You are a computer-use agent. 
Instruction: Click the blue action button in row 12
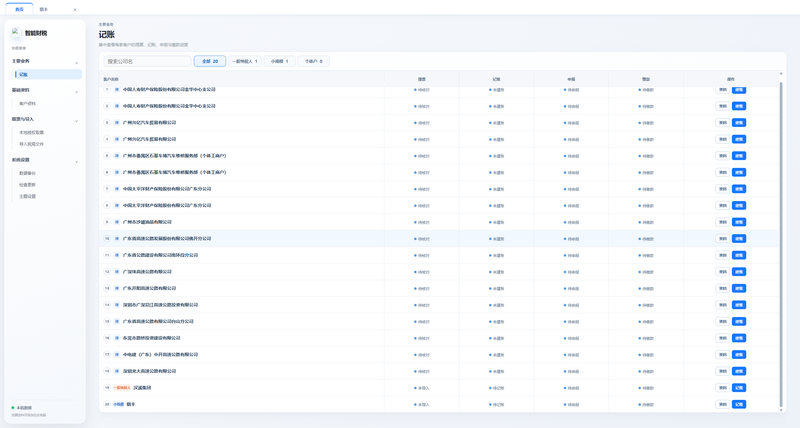pyautogui.click(x=739, y=271)
